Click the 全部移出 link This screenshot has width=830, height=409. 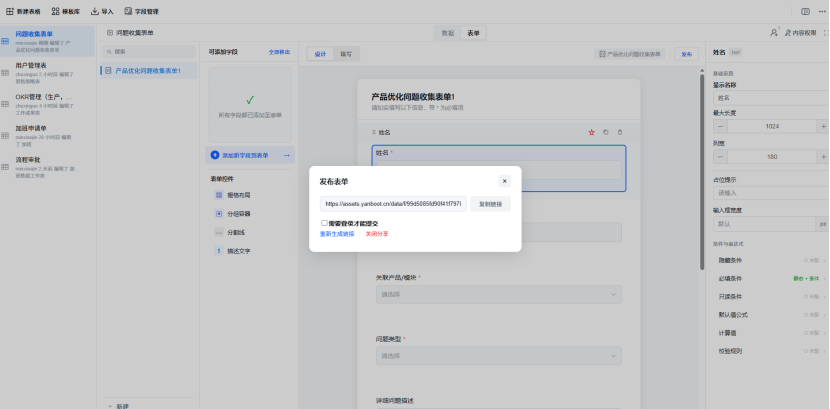pos(279,52)
